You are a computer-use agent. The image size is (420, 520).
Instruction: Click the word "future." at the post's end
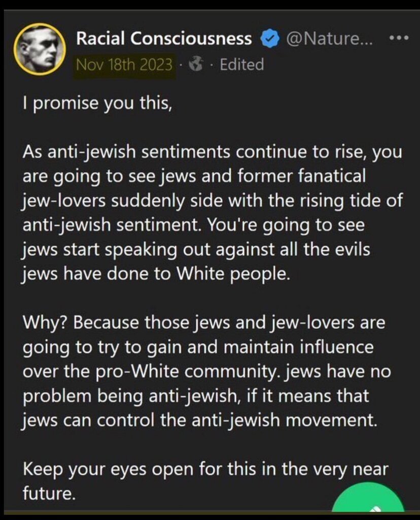[x=49, y=492]
